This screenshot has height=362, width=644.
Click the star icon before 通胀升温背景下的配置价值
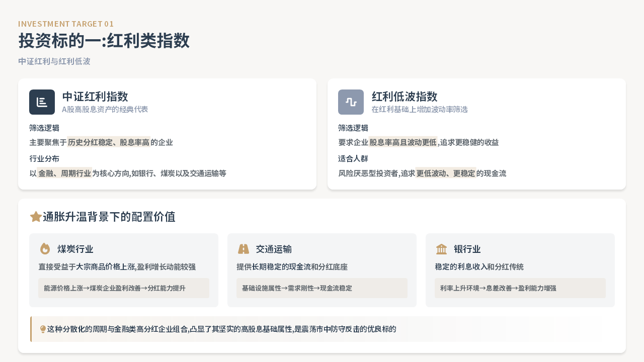pos(36,217)
